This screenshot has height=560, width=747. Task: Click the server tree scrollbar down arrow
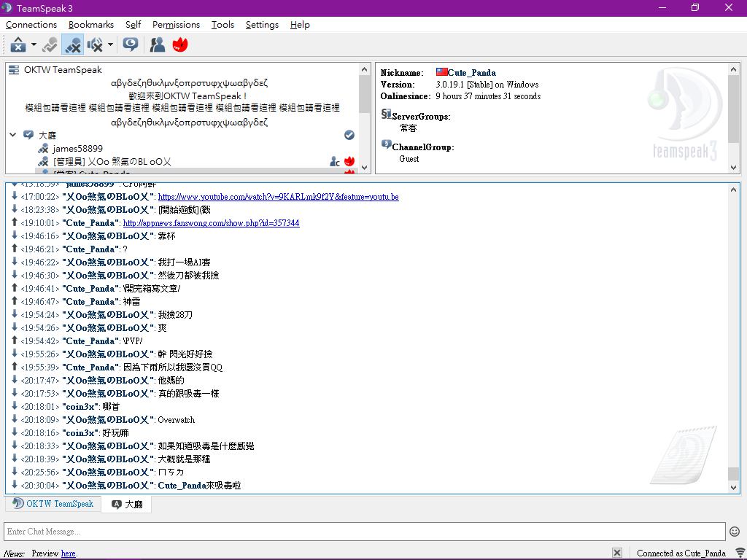(365, 167)
